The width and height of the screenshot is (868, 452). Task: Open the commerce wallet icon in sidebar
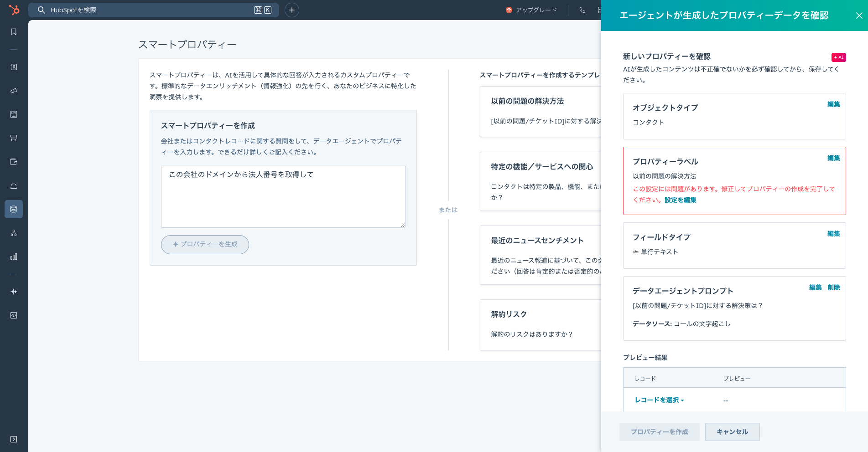[14, 162]
